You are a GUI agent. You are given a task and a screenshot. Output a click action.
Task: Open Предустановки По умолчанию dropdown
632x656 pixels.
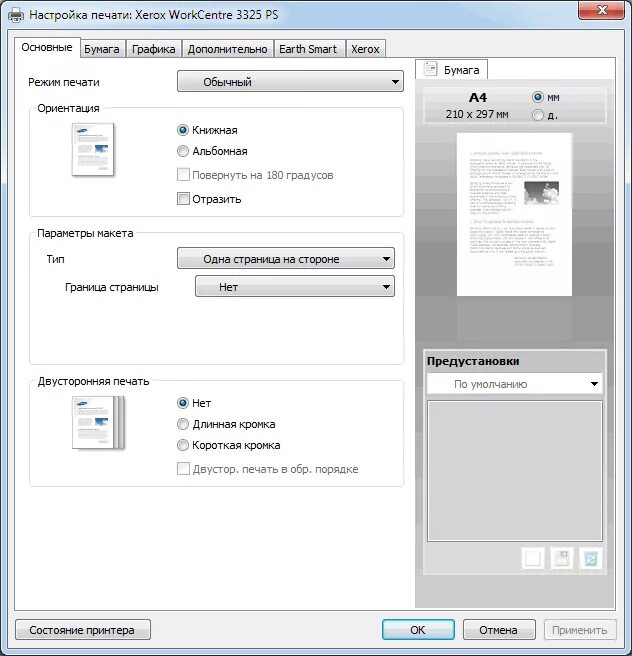tap(514, 384)
